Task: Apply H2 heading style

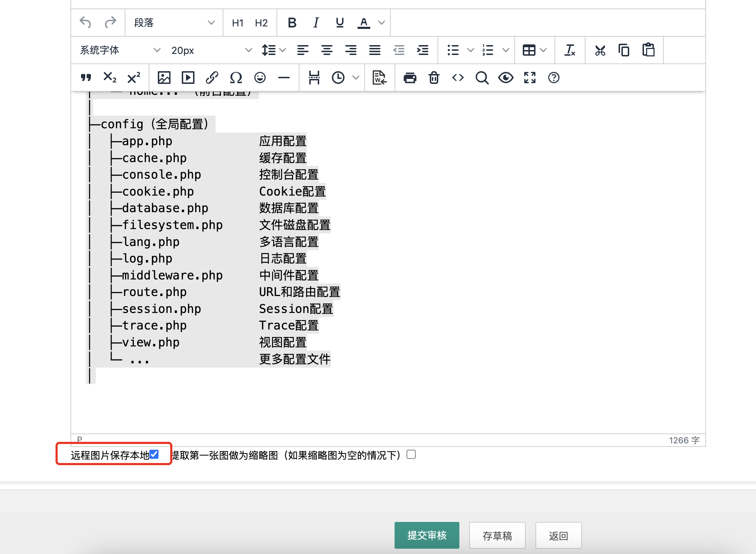Action: click(261, 23)
